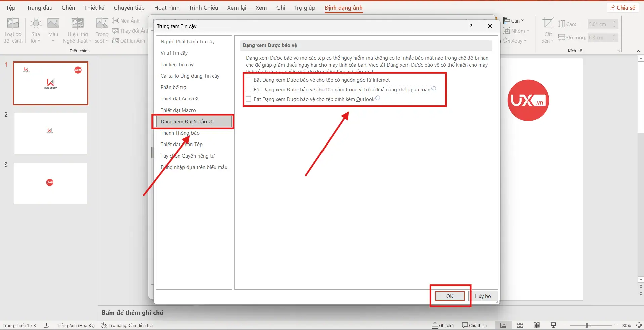Click the Remove Background (Loại bỏ Bối cảnh) icon
This screenshot has height=330, width=644.
tap(13, 24)
